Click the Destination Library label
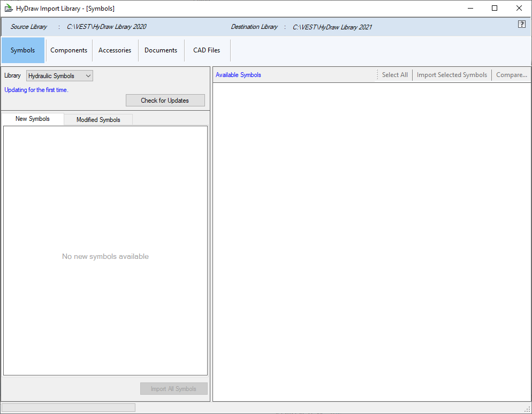Screen dimensions: 532x414 point(254,27)
